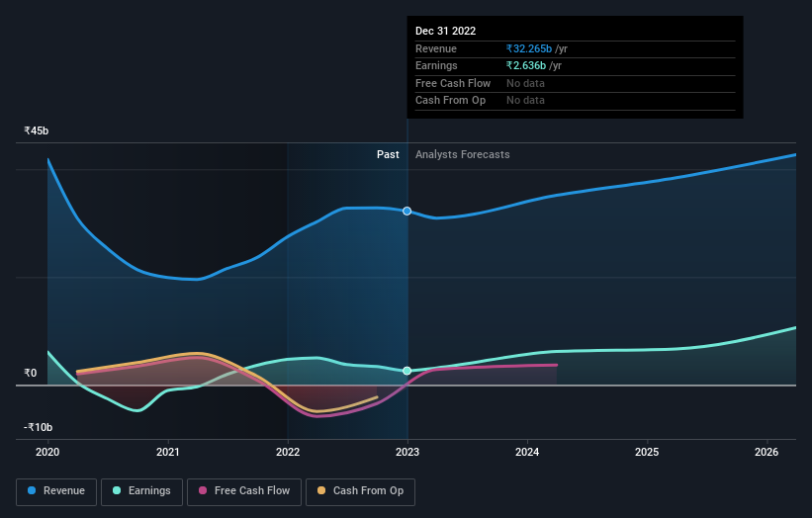Click the Free Cash Flow row in tooltip
Image resolution: width=812 pixels, height=518 pixels.
[x=575, y=83]
